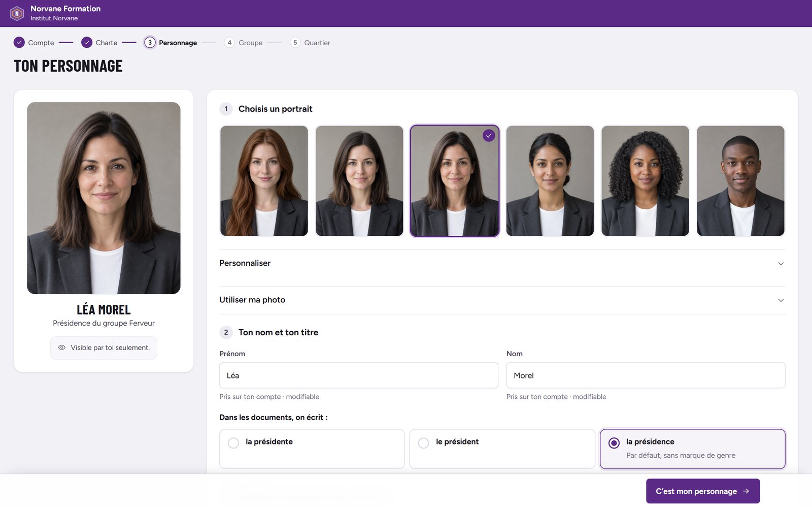
Task: Pick the portrait of the man
Action: (740, 181)
